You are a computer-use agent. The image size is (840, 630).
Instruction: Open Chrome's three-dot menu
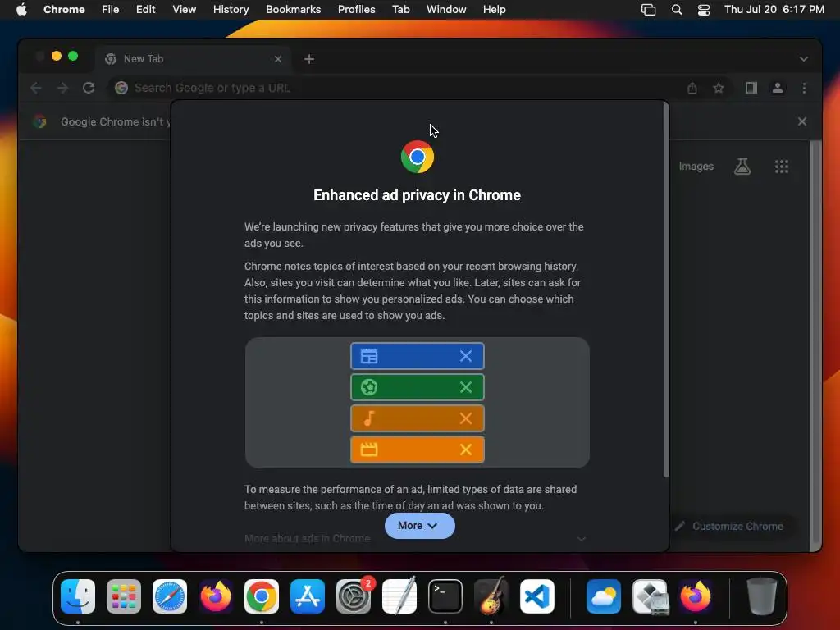(804, 88)
